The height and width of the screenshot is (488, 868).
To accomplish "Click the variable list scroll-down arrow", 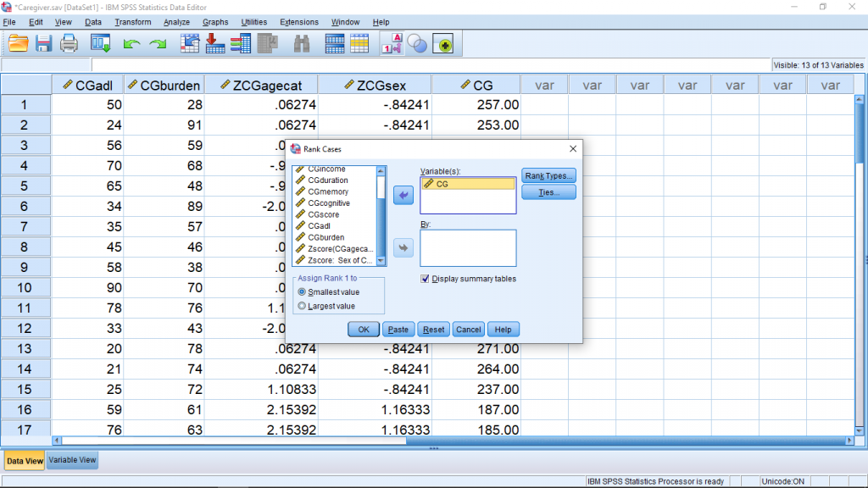I will (381, 261).
